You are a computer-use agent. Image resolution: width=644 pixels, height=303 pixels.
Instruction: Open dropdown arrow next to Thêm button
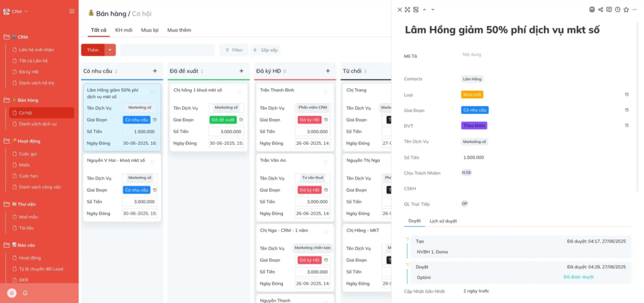coord(111,50)
